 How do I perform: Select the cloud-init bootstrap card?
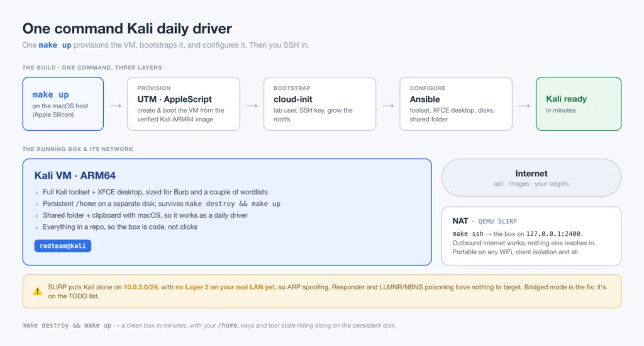pos(319,104)
